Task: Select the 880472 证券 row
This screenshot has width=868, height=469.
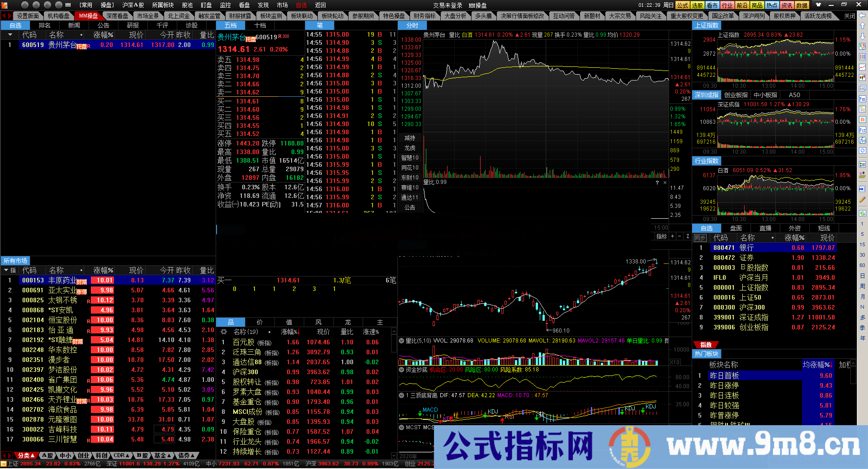Action: (x=764, y=258)
